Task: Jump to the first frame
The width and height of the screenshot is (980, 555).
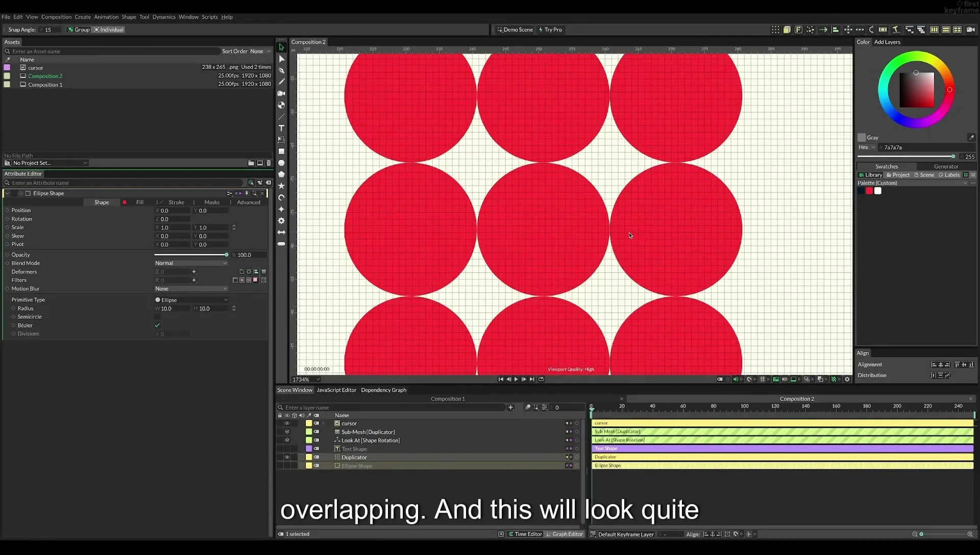Action: click(x=501, y=380)
